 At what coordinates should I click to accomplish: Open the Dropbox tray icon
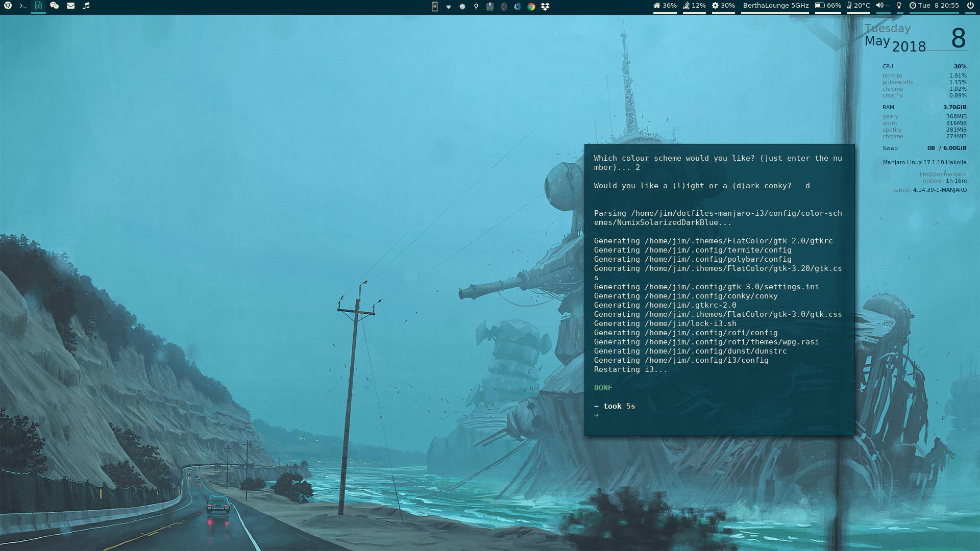545,7
